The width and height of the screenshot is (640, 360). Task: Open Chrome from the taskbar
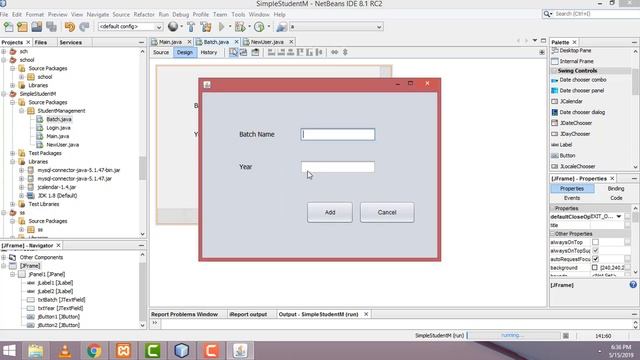(x=94, y=351)
